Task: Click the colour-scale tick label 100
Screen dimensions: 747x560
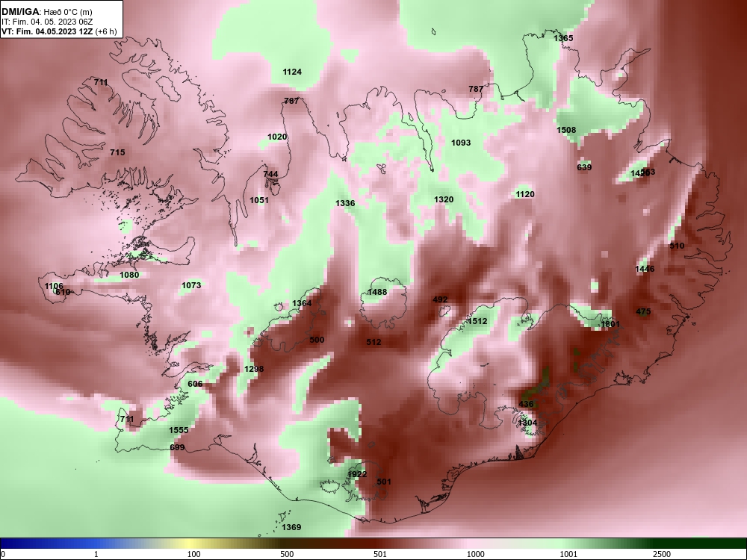Action: [x=194, y=554]
